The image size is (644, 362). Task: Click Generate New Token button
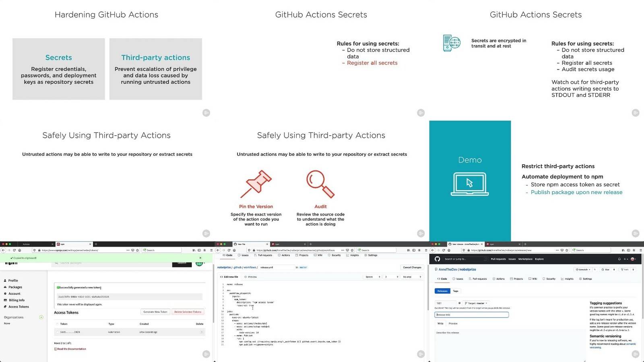pyautogui.click(x=155, y=312)
